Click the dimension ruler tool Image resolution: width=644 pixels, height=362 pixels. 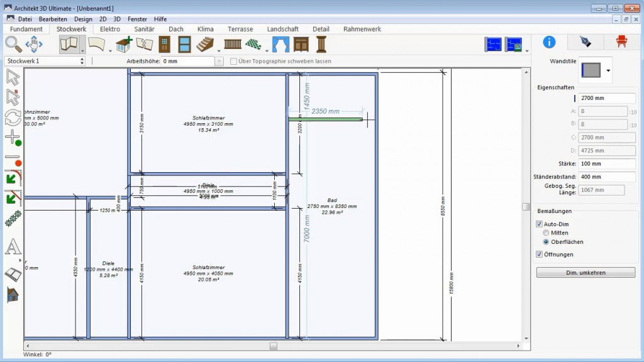click(x=13, y=275)
